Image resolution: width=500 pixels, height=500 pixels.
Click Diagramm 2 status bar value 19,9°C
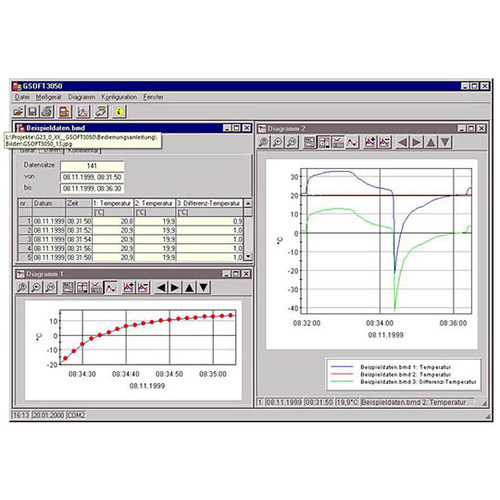[x=347, y=402]
